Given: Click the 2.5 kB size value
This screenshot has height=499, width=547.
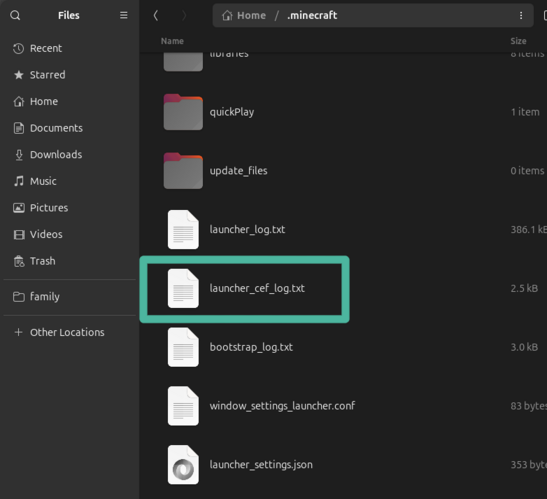Looking at the screenshot, I should pyautogui.click(x=524, y=288).
